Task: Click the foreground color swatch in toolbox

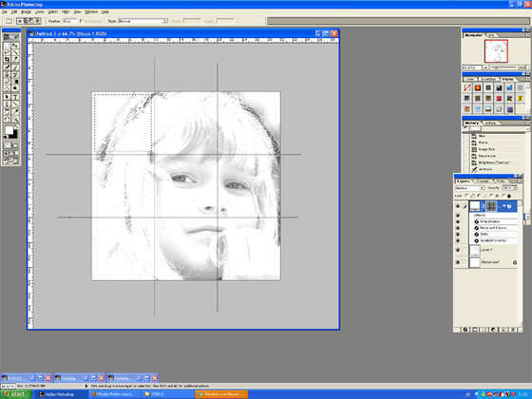Action: tap(9, 131)
